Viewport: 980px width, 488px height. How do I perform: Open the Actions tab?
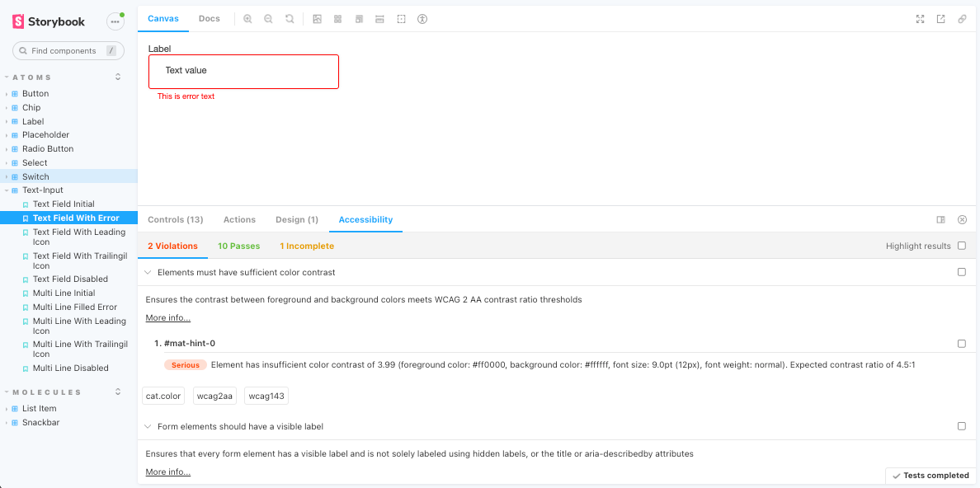pyautogui.click(x=239, y=220)
